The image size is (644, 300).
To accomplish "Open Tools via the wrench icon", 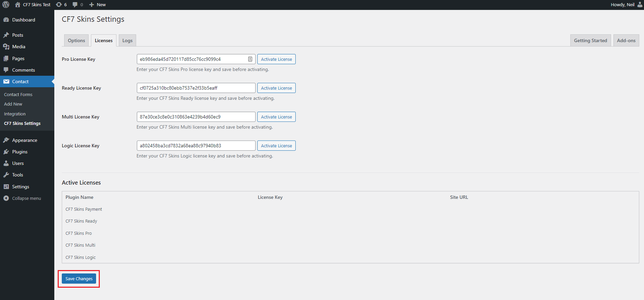I will point(6,175).
